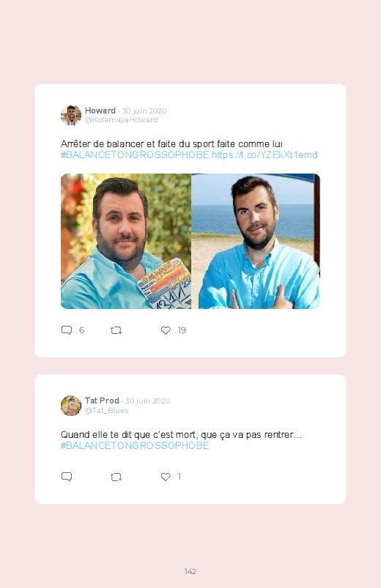This screenshot has height=588, width=381.
Task: Open the right photo by the sea
Action: click(256, 241)
